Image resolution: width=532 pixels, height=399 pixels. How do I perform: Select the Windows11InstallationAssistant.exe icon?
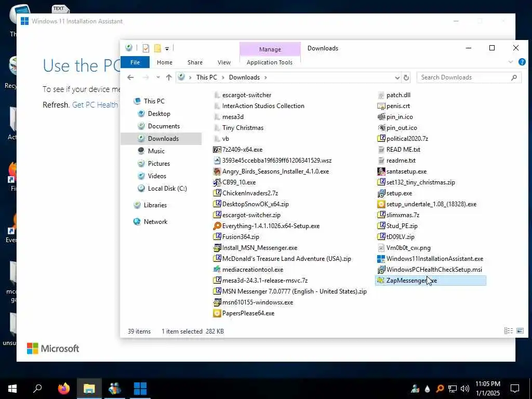click(x=381, y=259)
